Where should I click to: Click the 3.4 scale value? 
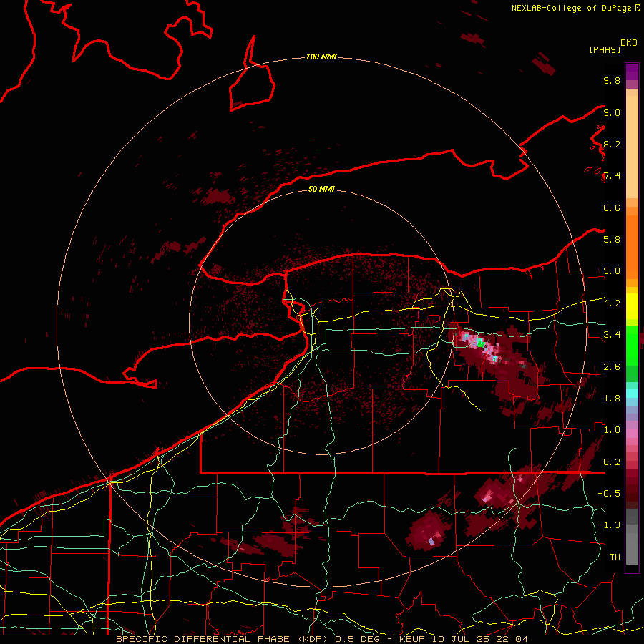tap(612, 335)
